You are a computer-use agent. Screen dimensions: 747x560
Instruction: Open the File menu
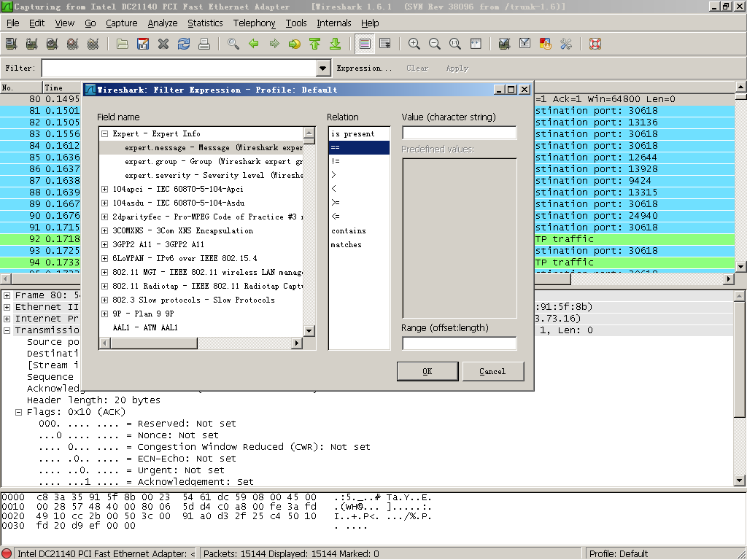click(13, 23)
